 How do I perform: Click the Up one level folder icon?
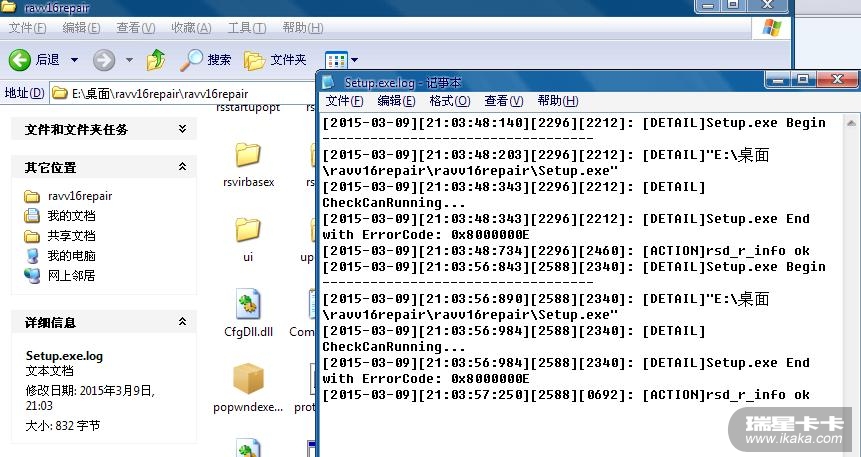click(x=156, y=60)
